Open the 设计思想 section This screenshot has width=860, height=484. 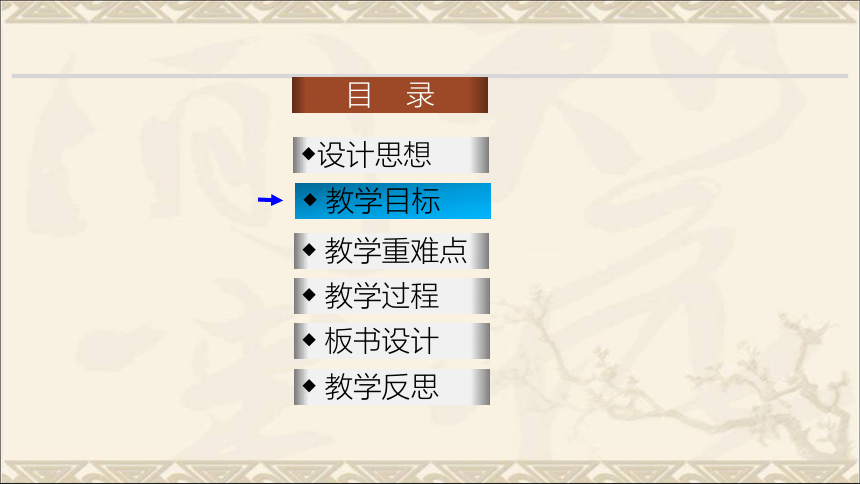391,155
